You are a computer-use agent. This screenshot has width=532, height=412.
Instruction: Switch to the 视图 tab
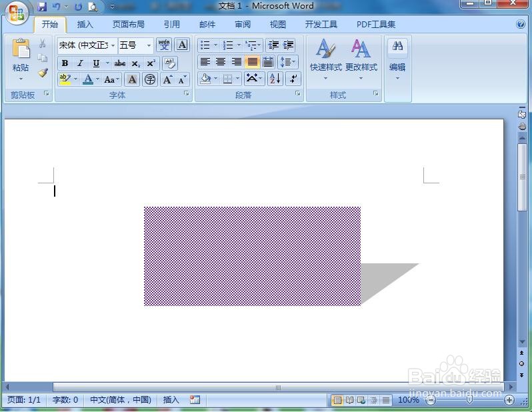pos(277,25)
